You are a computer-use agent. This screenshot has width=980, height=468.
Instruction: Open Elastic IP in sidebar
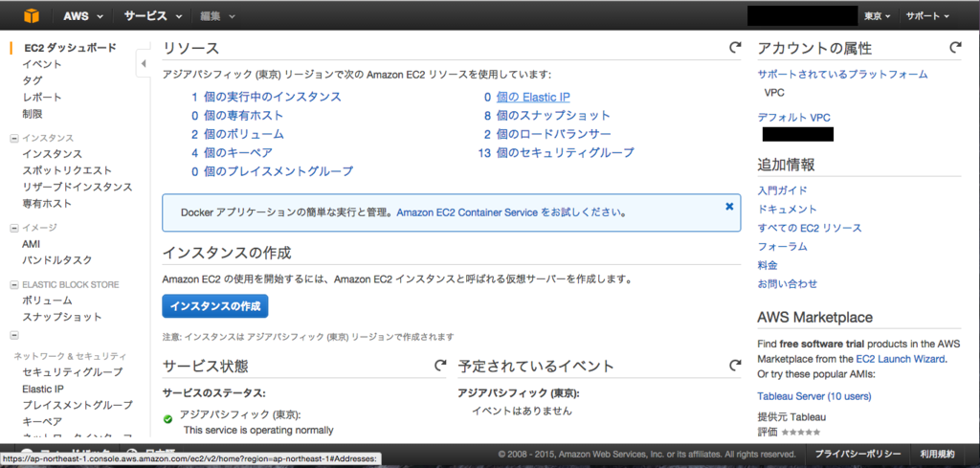[42, 389]
